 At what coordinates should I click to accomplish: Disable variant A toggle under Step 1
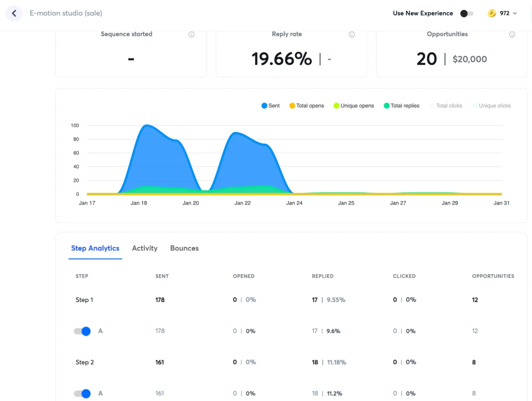tap(82, 331)
